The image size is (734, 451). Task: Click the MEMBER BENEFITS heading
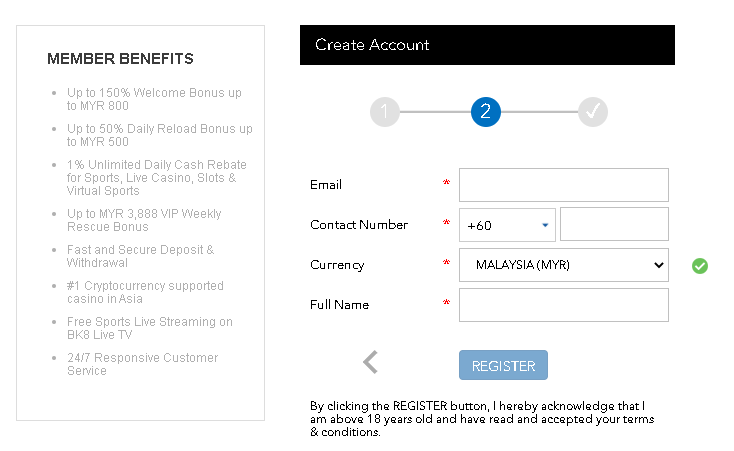(x=120, y=59)
